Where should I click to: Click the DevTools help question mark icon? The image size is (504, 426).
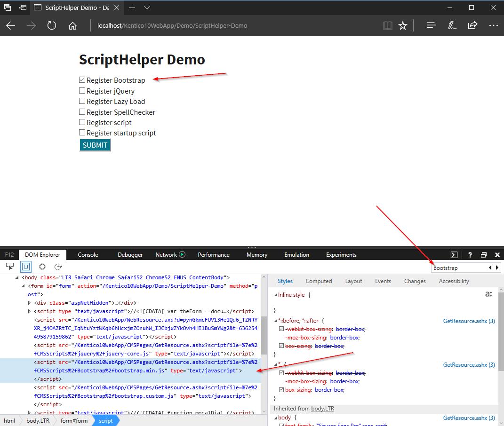point(470,254)
